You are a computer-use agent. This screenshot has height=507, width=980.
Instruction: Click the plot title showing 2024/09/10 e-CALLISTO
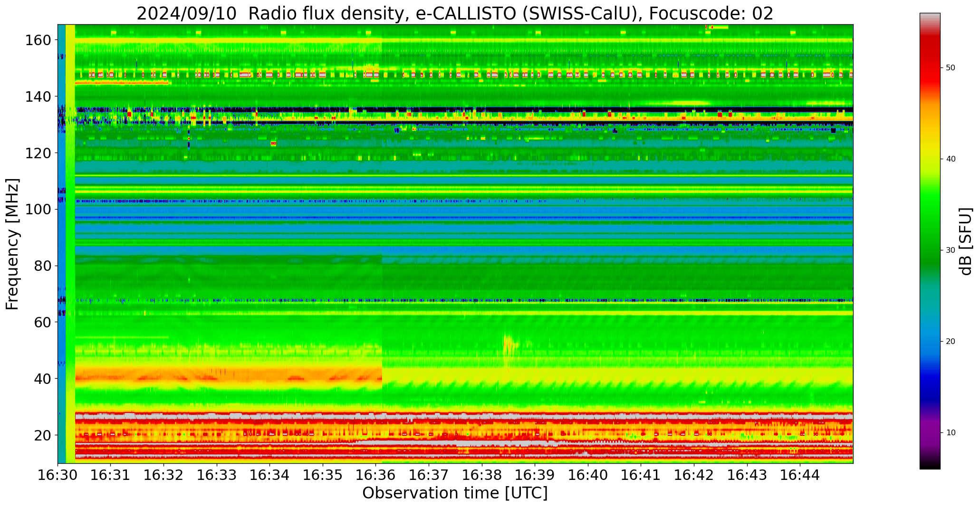click(x=455, y=13)
